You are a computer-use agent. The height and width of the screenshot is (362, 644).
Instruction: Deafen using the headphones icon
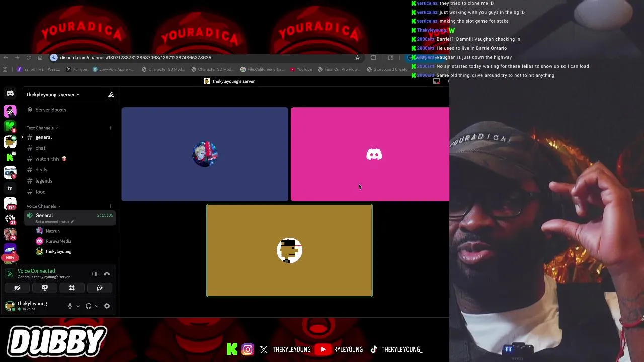click(x=89, y=306)
